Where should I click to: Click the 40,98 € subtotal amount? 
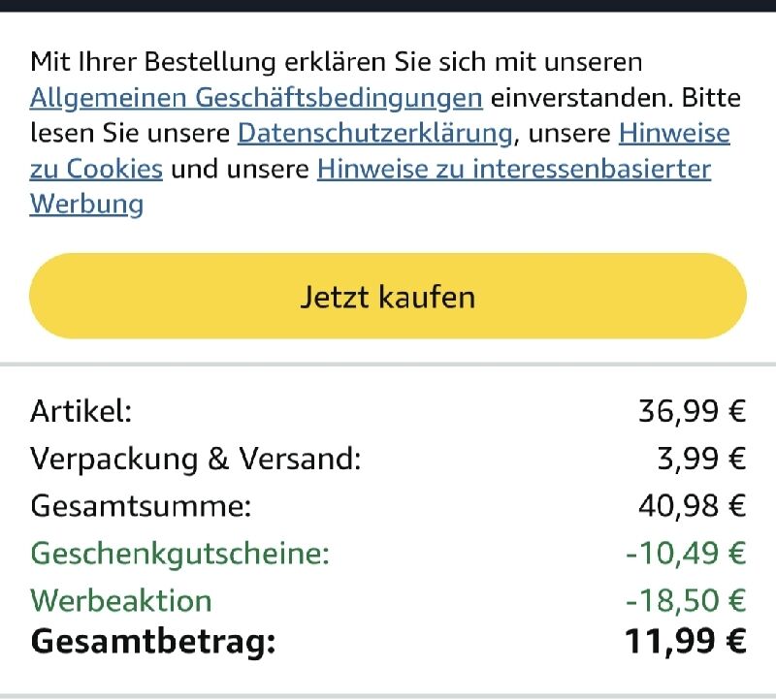tap(692, 506)
